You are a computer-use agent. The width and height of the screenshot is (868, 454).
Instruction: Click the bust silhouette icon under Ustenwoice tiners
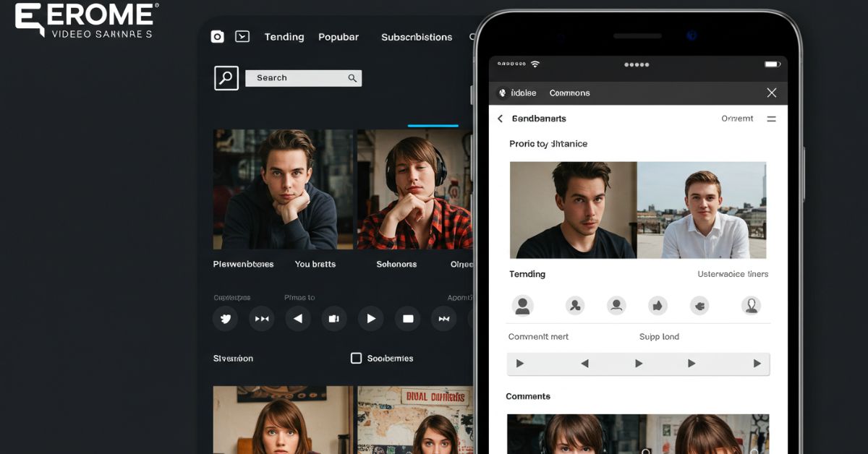[x=752, y=305]
